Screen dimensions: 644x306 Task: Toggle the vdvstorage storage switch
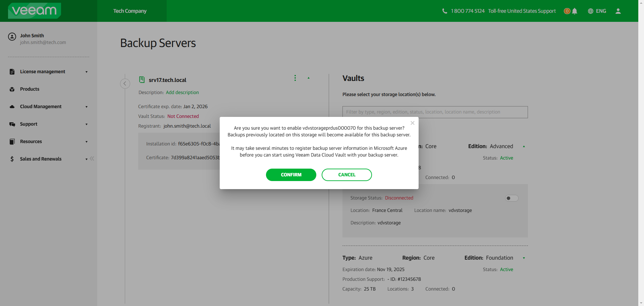(x=512, y=198)
